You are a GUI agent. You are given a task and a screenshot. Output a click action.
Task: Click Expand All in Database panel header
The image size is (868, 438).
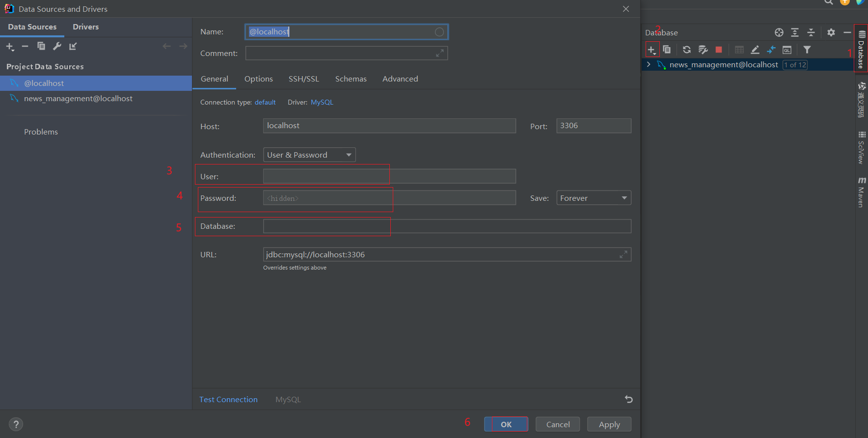(x=795, y=32)
